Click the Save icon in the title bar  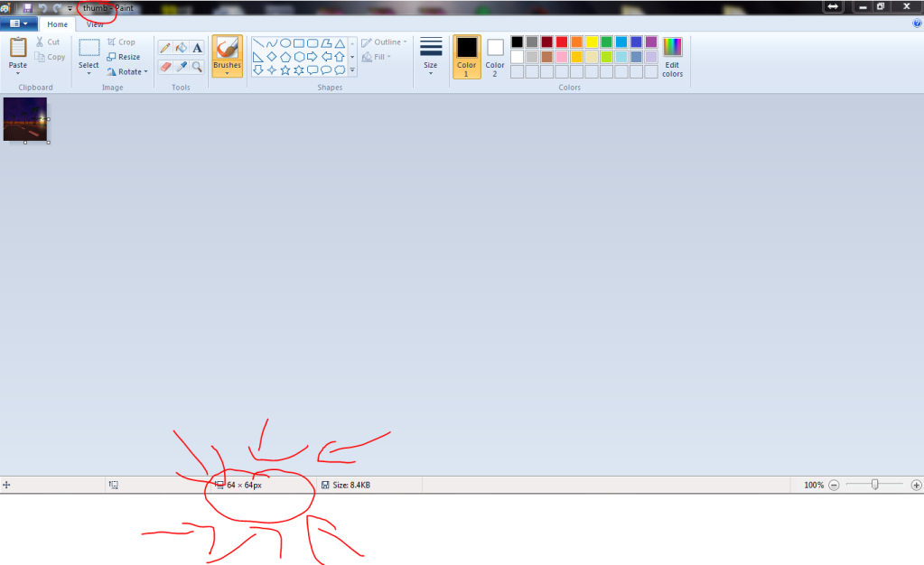click(x=27, y=7)
